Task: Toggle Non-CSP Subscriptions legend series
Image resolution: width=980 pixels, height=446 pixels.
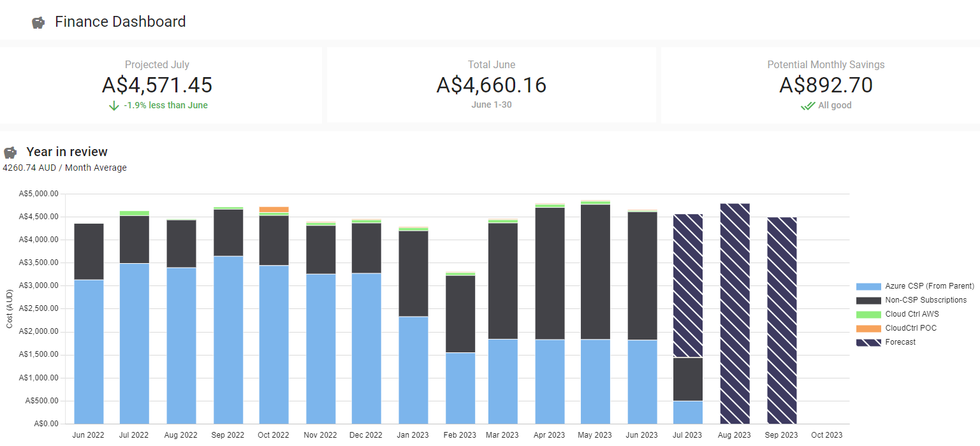Action: 925,300
